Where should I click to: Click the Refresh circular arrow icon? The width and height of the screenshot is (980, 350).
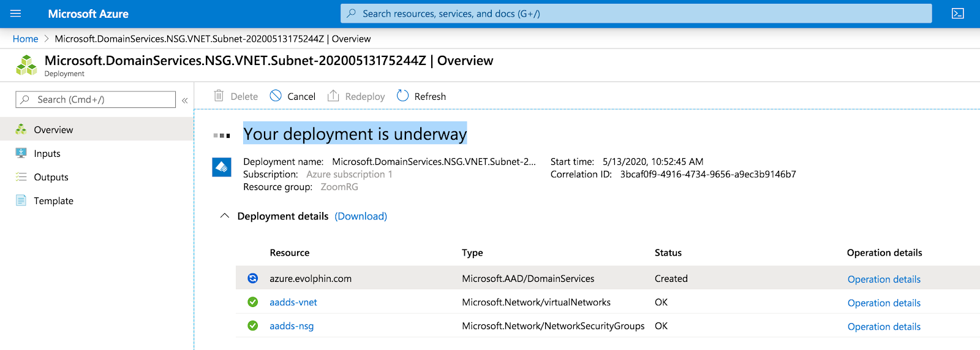tap(402, 96)
